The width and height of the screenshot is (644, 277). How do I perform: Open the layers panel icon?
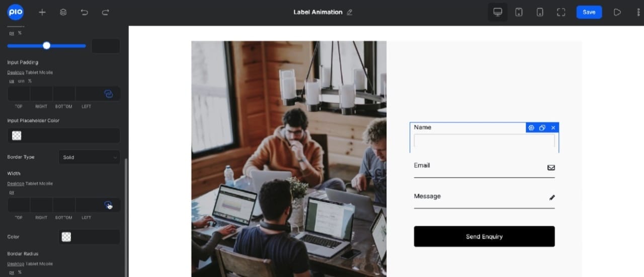click(63, 12)
